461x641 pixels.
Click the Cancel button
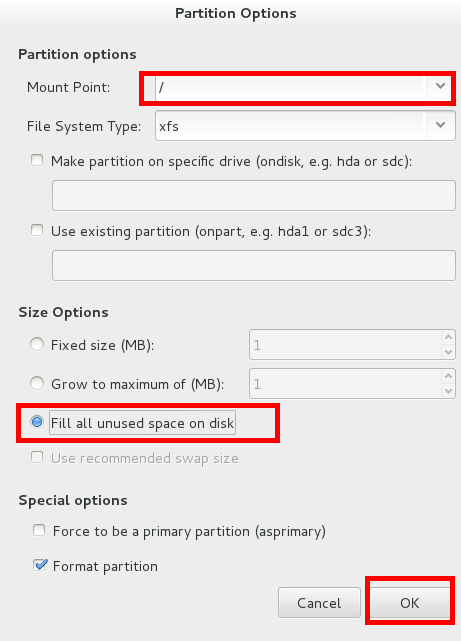click(319, 603)
